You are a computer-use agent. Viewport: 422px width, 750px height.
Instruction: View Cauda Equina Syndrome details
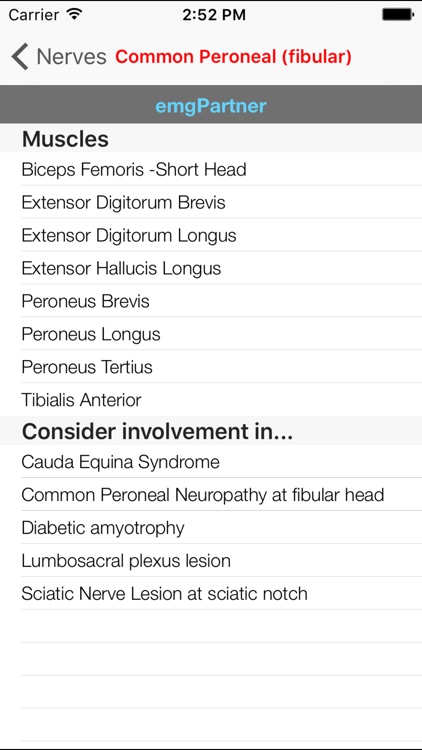click(x=211, y=462)
